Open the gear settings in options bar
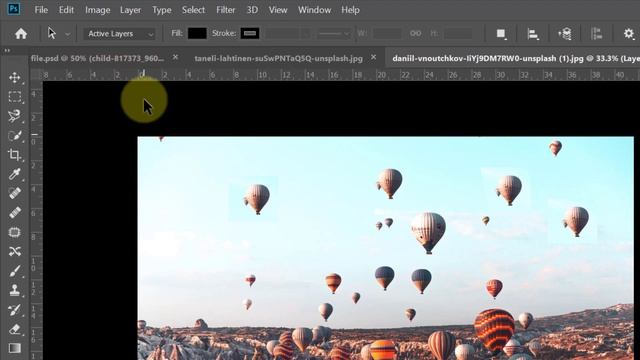 tap(629, 33)
